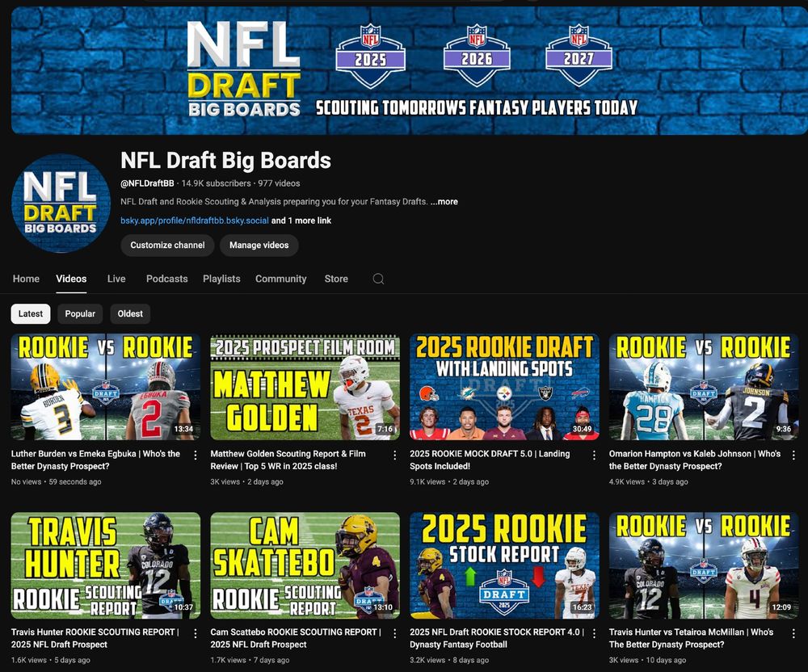Image resolution: width=808 pixels, height=672 pixels.
Task: Click the '@NFLDraftBB' channel handle
Action: [x=147, y=183]
